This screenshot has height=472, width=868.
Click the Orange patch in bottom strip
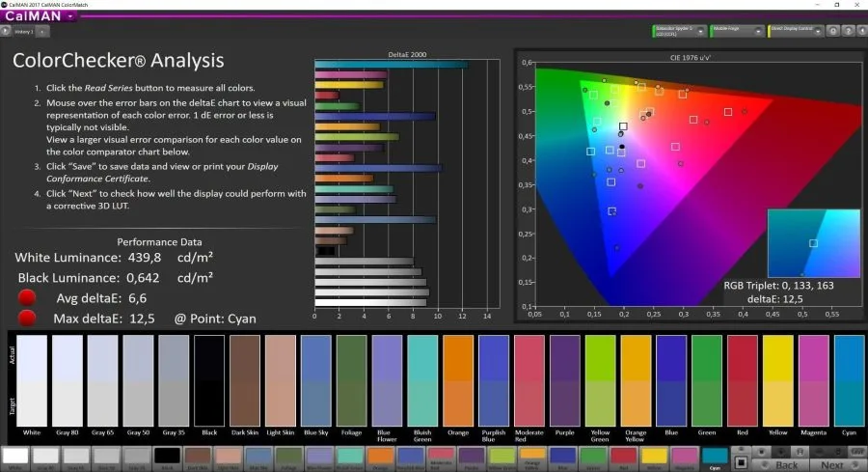point(380,457)
